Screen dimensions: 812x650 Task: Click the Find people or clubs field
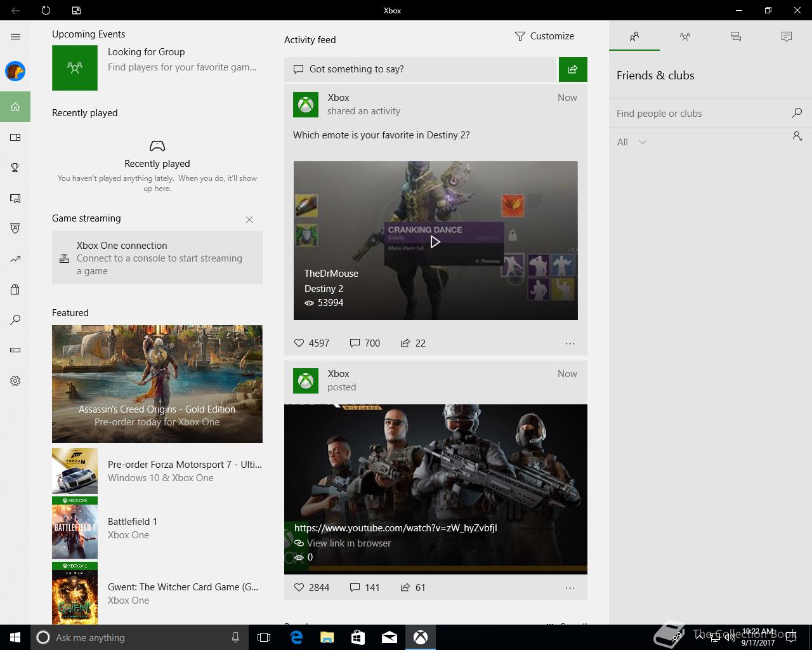pyautogui.click(x=701, y=114)
